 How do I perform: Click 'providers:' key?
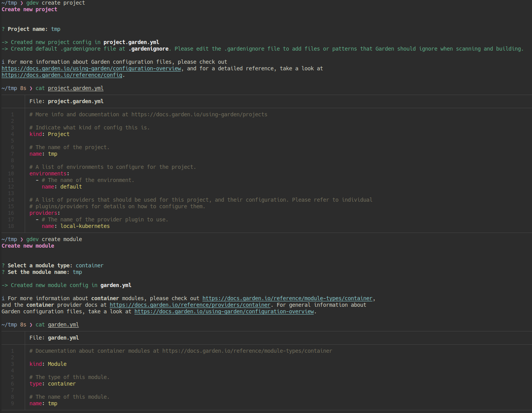click(x=45, y=213)
